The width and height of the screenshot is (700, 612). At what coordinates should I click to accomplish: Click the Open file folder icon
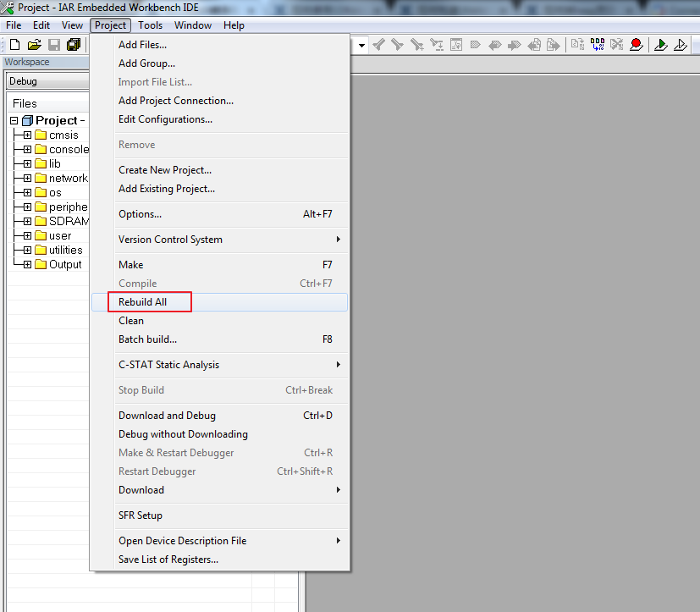coord(35,45)
